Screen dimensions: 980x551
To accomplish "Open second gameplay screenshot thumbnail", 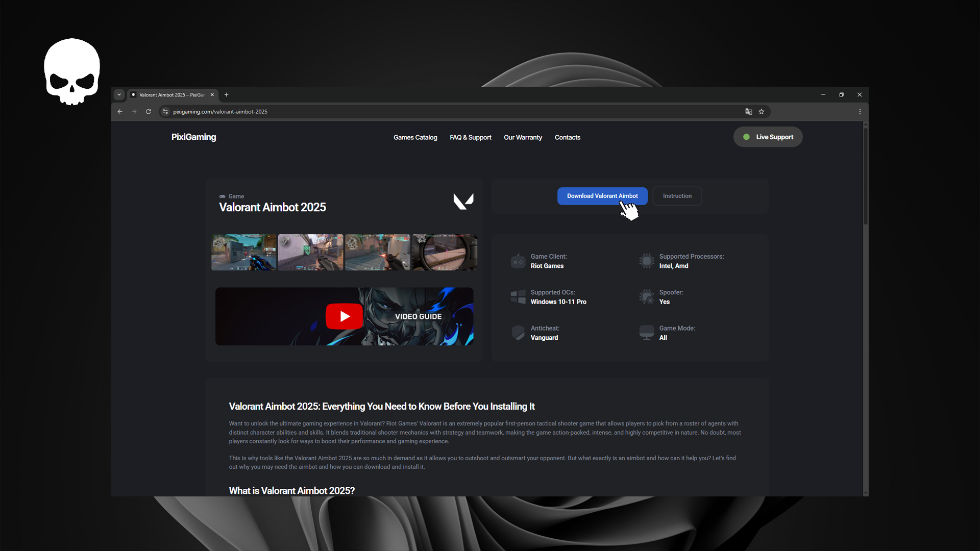I will [x=311, y=252].
